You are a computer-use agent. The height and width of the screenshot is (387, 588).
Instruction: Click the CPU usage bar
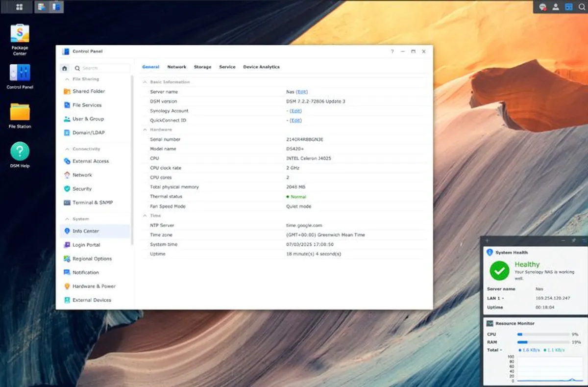coord(543,334)
